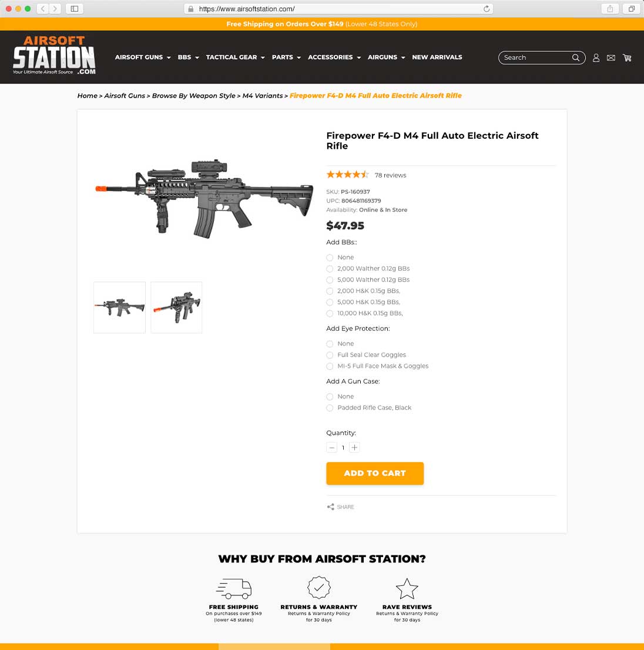This screenshot has height=650, width=644.
Task: Open the Accessories dropdown menu
Action: click(334, 57)
